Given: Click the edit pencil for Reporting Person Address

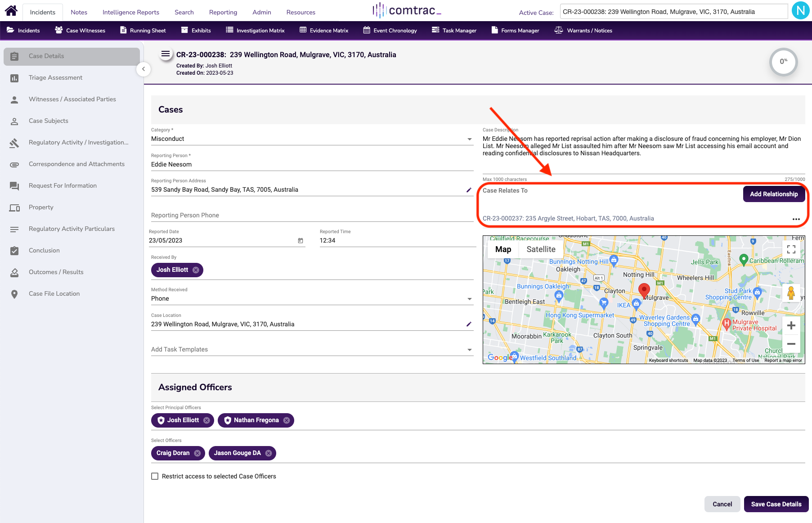Looking at the screenshot, I should click(x=469, y=190).
